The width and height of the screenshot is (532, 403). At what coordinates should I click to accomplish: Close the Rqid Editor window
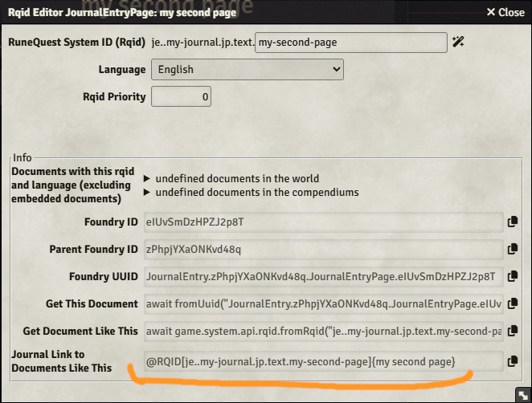click(x=505, y=12)
